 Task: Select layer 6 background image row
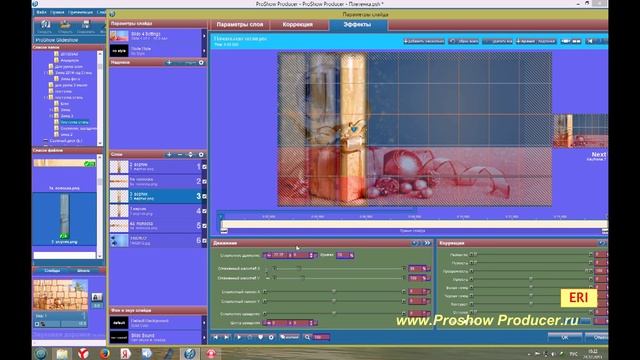pos(158,240)
